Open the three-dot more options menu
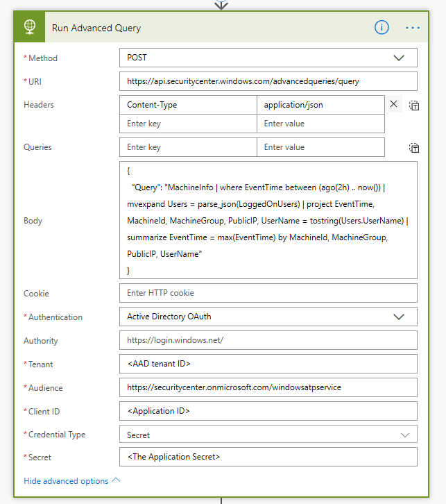This screenshot has height=504, width=446. (413, 28)
